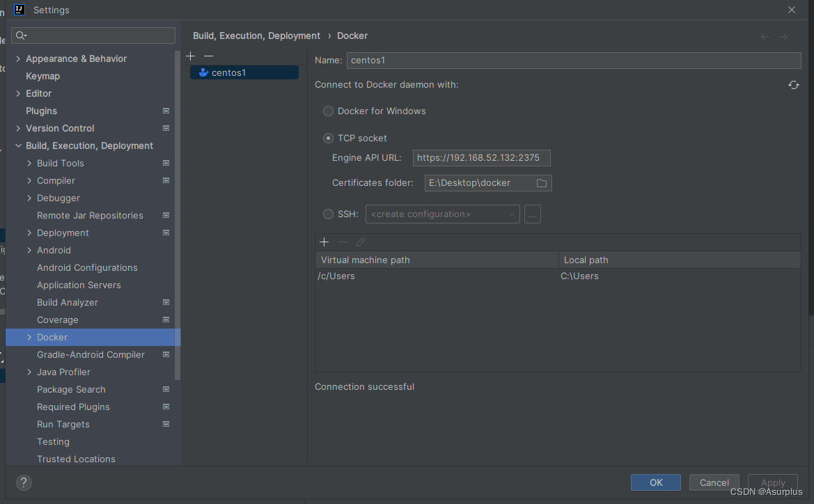The width and height of the screenshot is (814, 504).
Task: Click the Cancel button
Action: pos(714,482)
